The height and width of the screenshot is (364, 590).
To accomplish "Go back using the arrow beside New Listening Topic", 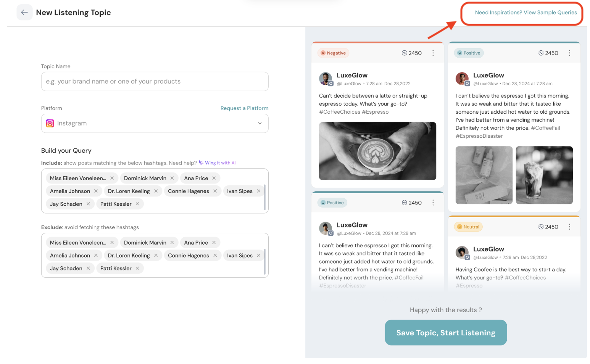I will pyautogui.click(x=24, y=13).
